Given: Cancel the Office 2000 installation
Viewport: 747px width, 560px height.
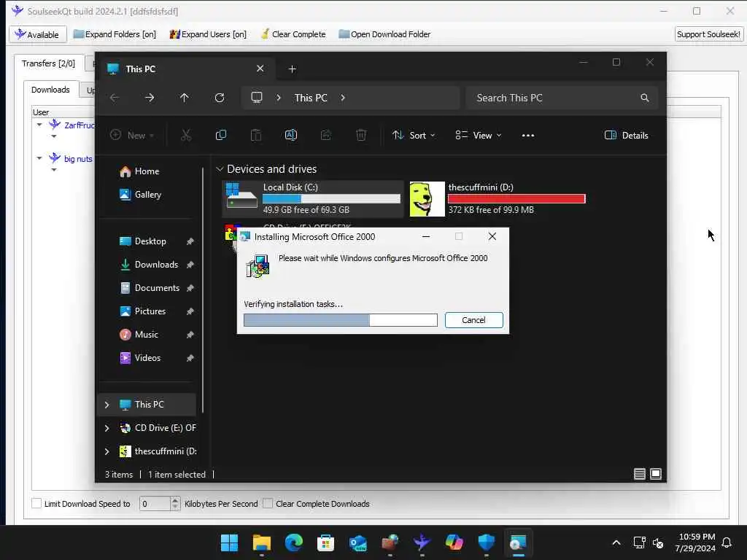Looking at the screenshot, I should click(x=473, y=320).
